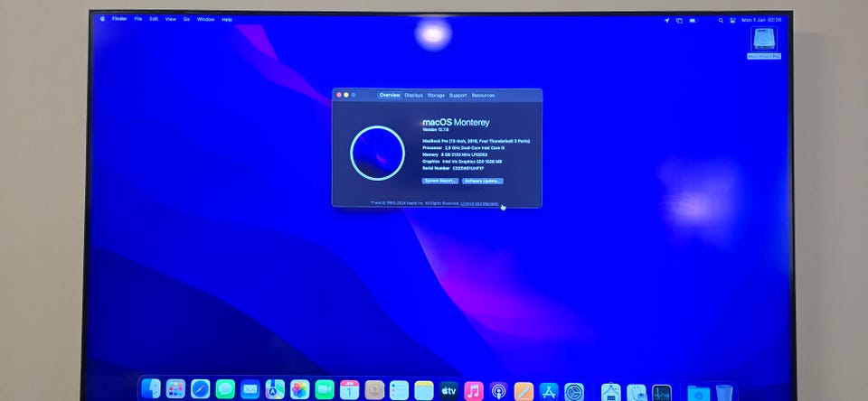Open Contacts app in dock
868x401 pixels.
pos(374,389)
